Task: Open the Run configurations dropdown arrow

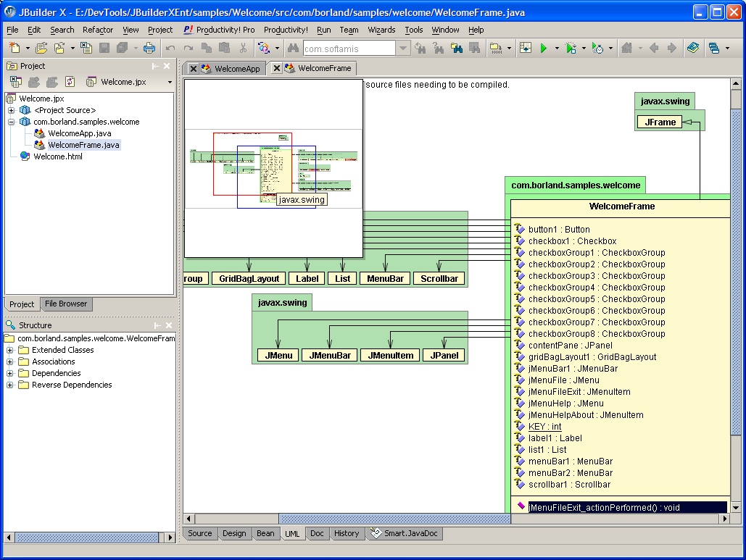Action: pos(557,48)
